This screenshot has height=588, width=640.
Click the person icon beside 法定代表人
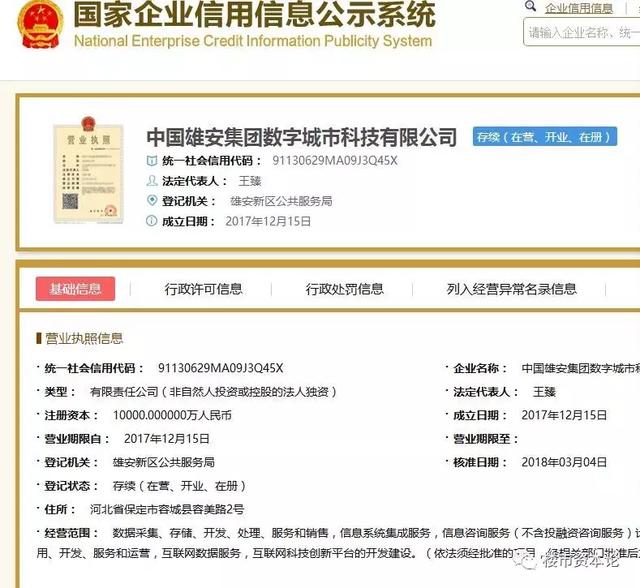click(x=152, y=180)
